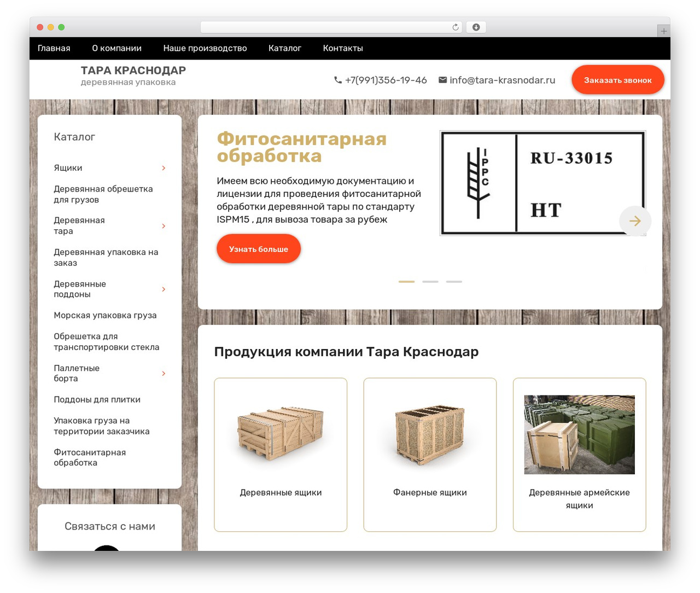This screenshot has width=700, height=593.
Task: Call the +7(991)356-19-46 phone link
Action: (x=386, y=80)
